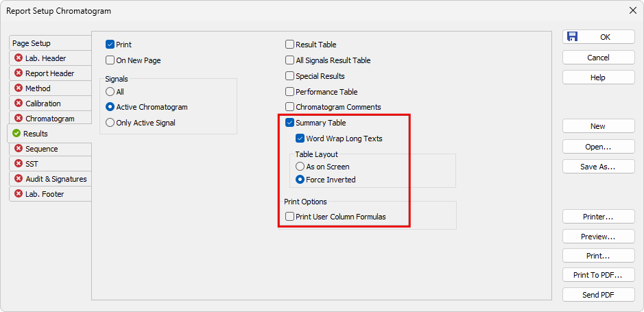Open the Audit & Signatures tab

pyautogui.click(x=50, y=179)
